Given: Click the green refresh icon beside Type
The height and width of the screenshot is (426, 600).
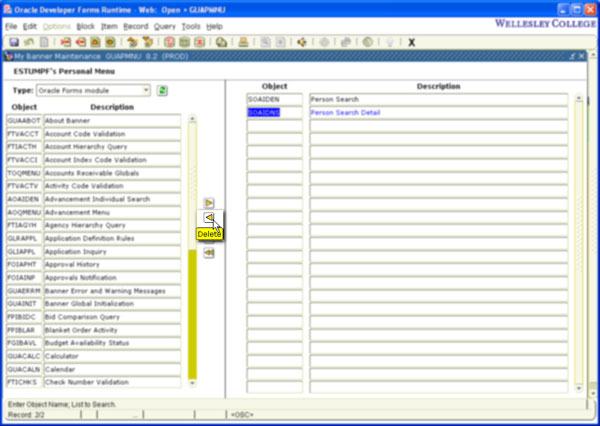Looking at the screenshot, I should point(162,91).
